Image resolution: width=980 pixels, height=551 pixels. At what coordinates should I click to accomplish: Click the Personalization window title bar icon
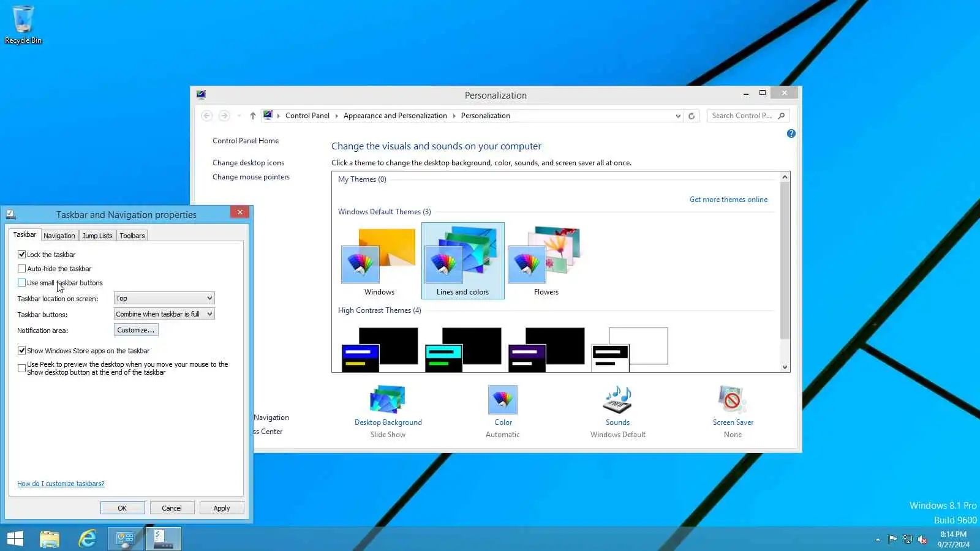point(201,95)
